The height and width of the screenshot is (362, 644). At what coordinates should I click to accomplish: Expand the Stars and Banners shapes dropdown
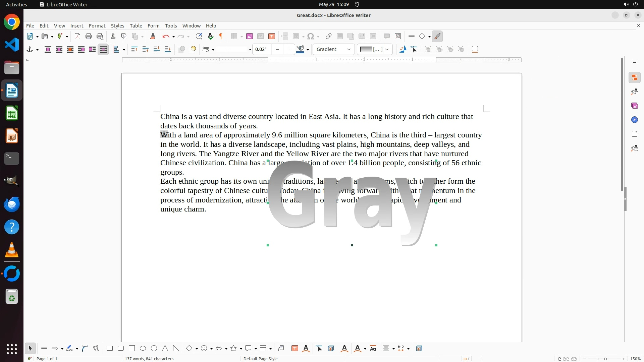(x=241, y=349)
